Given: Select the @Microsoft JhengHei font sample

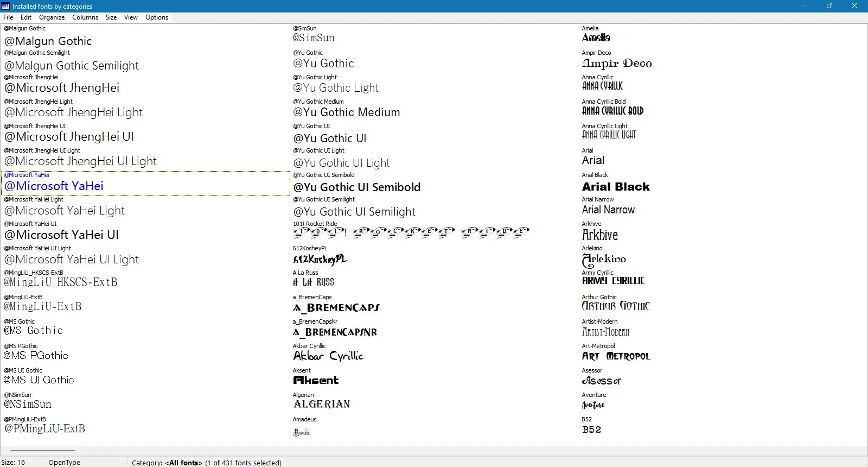Looking at the screenshot, I should point(62,88).
